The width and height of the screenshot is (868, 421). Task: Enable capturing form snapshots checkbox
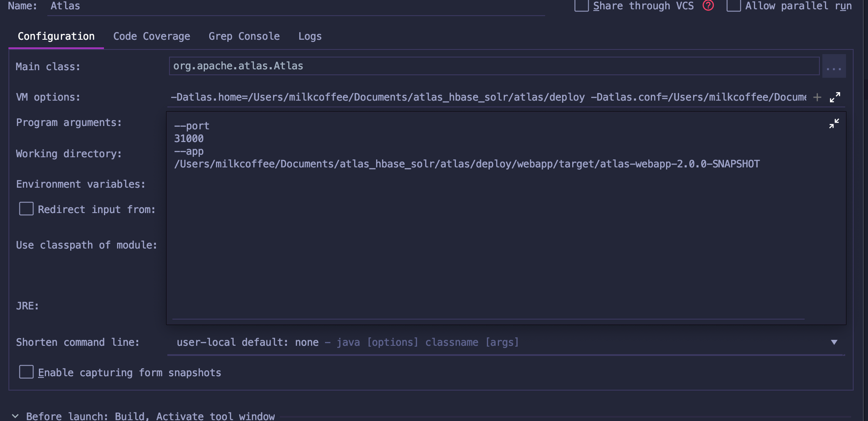(x=26, y=372)
